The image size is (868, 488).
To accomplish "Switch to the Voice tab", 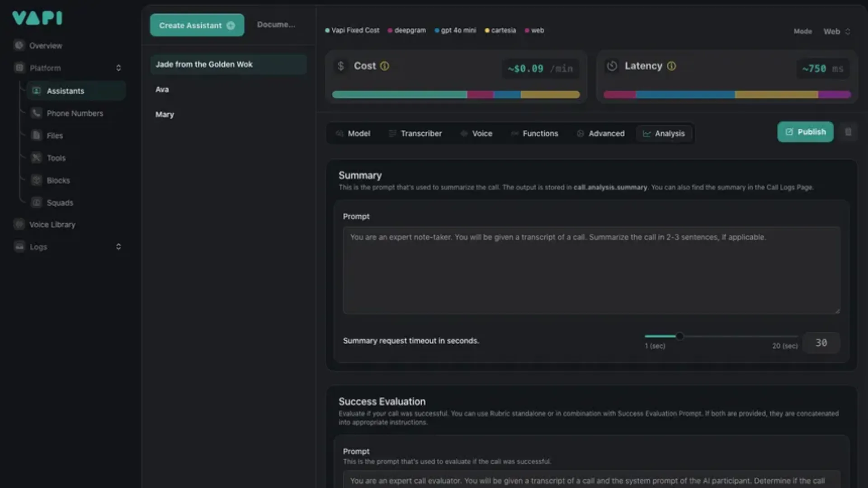I will coord(476,134).
